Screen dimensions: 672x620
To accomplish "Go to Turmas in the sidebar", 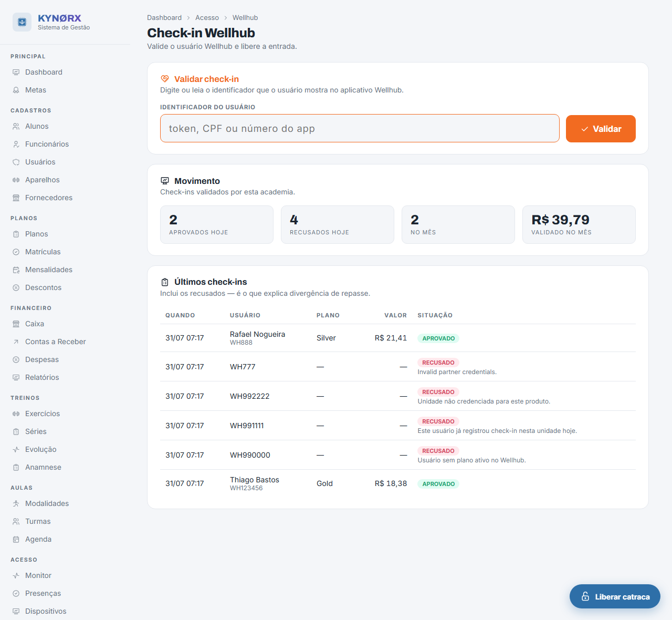I will click(x=65, y=521).
